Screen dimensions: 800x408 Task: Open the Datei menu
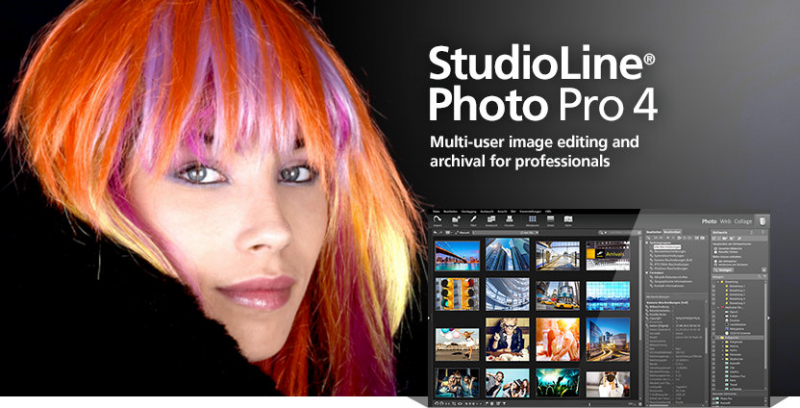436,212
